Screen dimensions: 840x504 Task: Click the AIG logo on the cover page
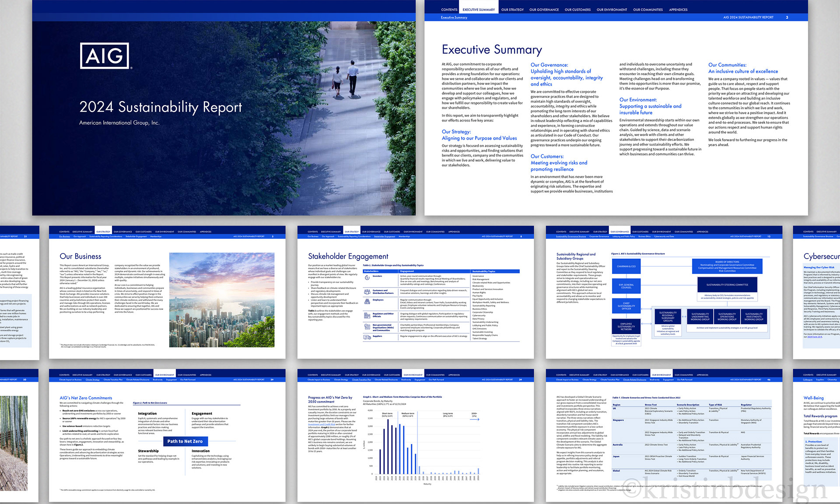105,56
